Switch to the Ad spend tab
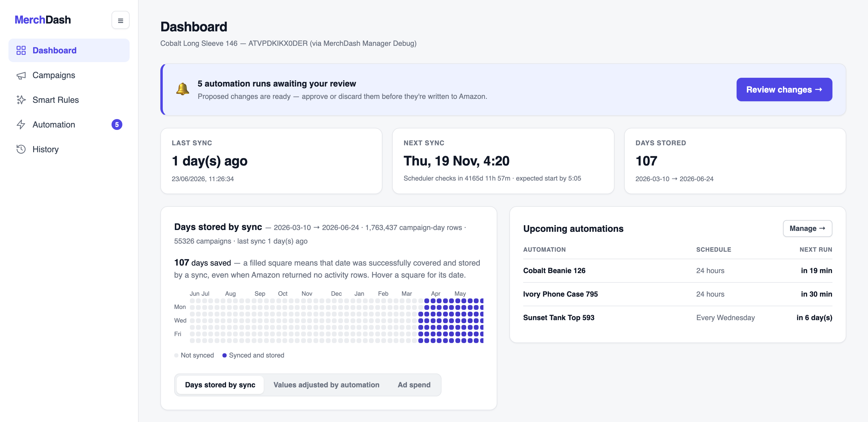Screen dimensions: 868x422 (x=414, y=385)
